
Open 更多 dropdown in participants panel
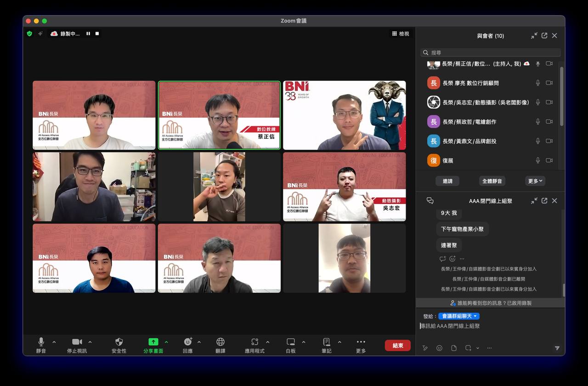click(x=535, y=181)
